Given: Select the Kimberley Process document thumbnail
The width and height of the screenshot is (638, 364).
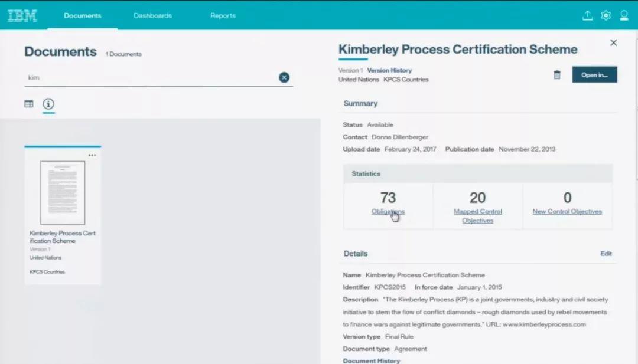Looking at the screenshot, I should click(63, 192).
